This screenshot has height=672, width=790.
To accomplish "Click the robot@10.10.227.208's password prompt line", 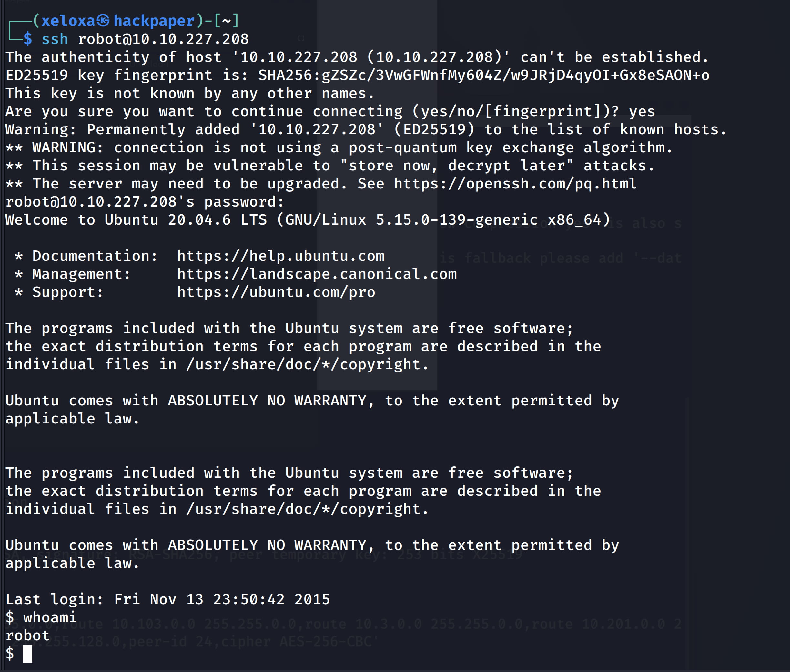I will tap(145, 202).
